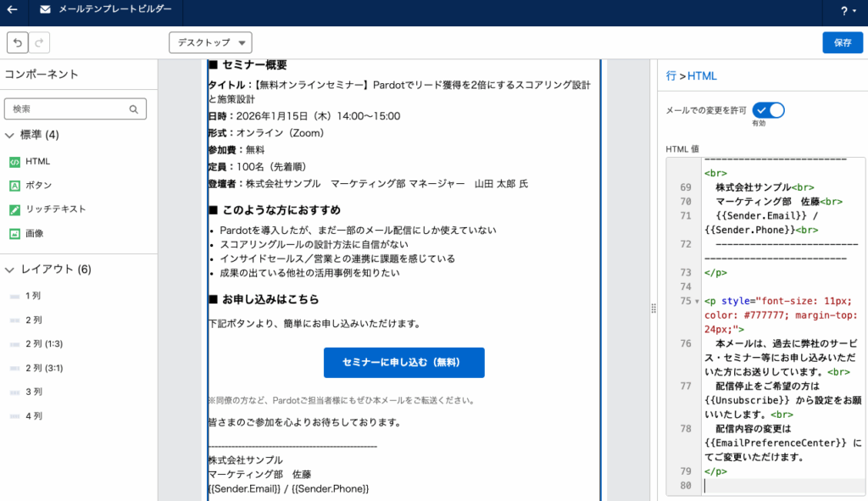The width and height of the screenshot is (868, 501).
Task: Choose the 4 列 layout
Action: pos(34,416)
